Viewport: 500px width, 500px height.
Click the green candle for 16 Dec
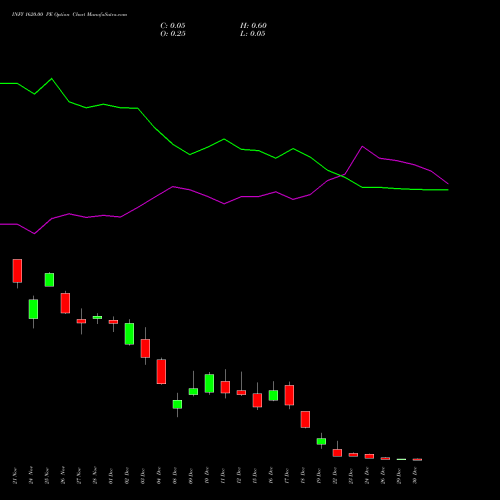click(x=273, y=395)
